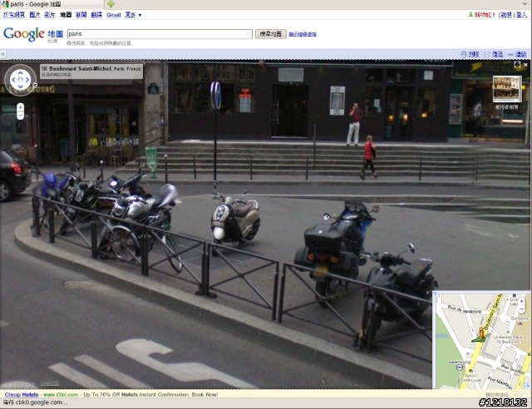Open the Videos link in Google bar
This screenshot has width=532, height=409.
coord(50,15)
